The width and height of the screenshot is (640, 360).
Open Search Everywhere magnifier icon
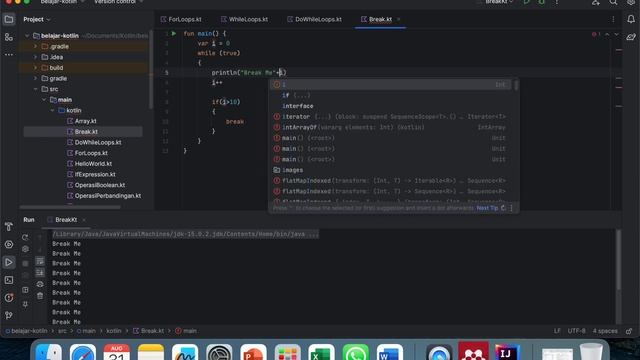click(x=613, y=2)
